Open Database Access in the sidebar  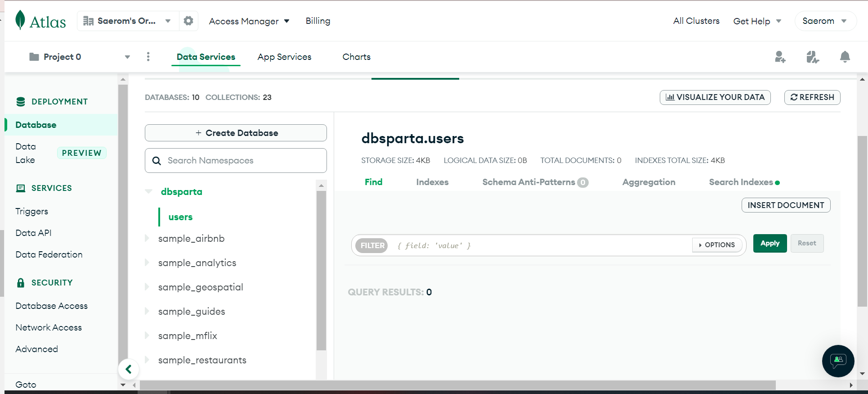(52, 306)
